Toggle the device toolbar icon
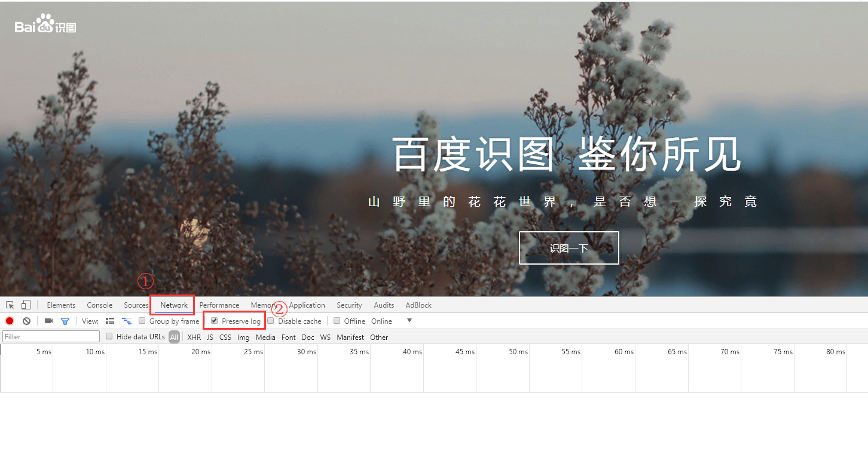This screenshot has height=454, width=868. coord(26,305)
